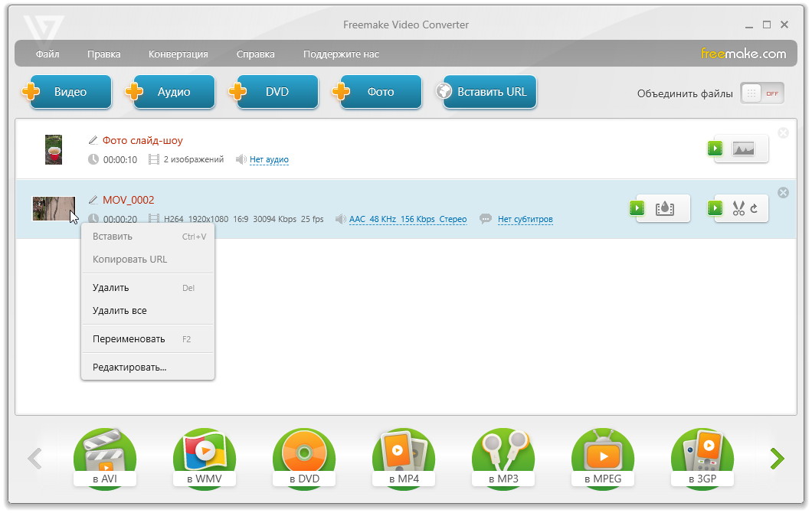This screenshot has height=513, width=812.
Task: Click the speaker icon next to Нет аудио
Action: pyautogui.click(x=241, y=159)
